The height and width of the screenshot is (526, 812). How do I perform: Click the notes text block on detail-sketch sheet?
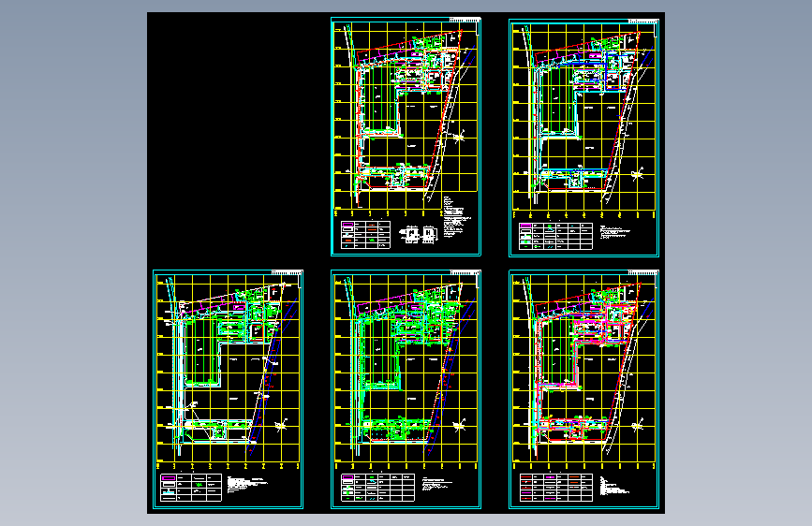(x=456, y=216)
